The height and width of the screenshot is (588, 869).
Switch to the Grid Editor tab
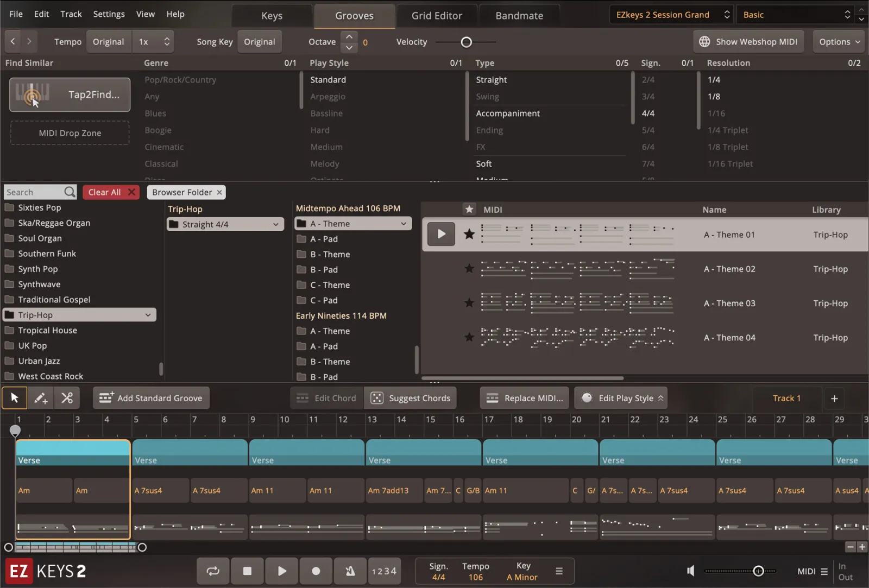click(437, 16)
